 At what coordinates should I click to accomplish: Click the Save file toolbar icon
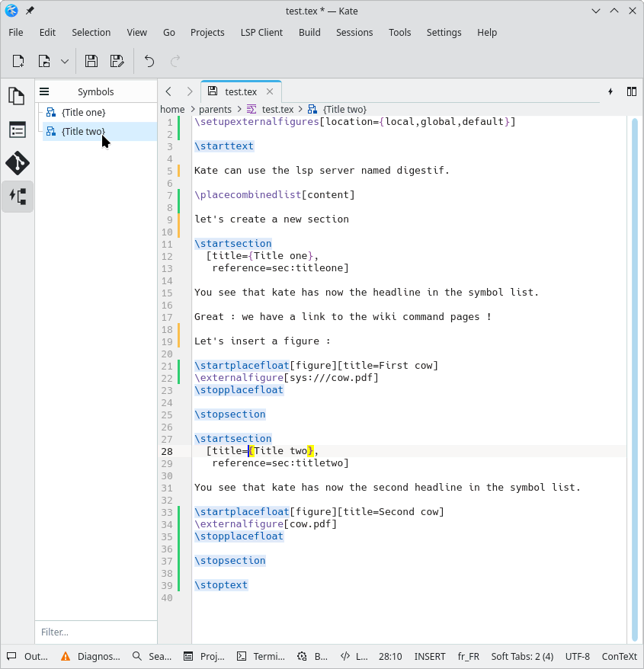point(91,62)
